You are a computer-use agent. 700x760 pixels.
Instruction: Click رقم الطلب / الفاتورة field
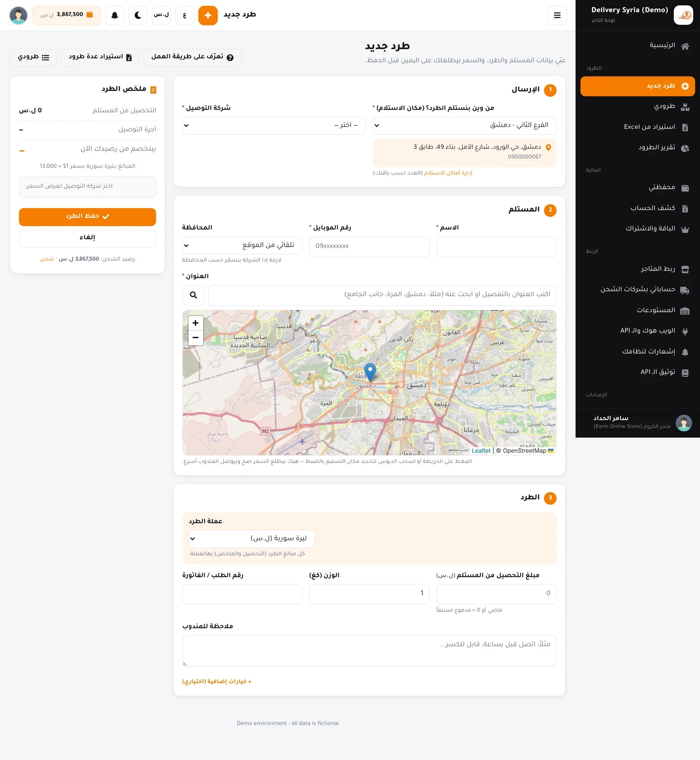(242, 594)
